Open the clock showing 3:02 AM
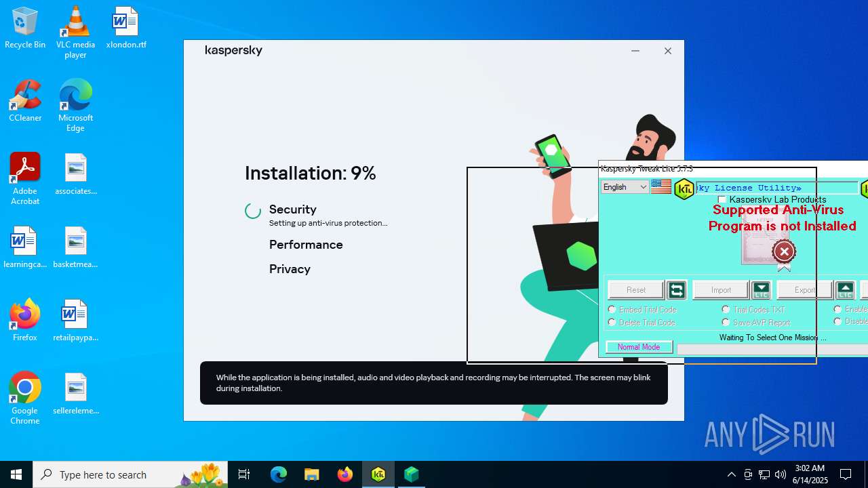The image size is (868, 488). click(810, 474)
